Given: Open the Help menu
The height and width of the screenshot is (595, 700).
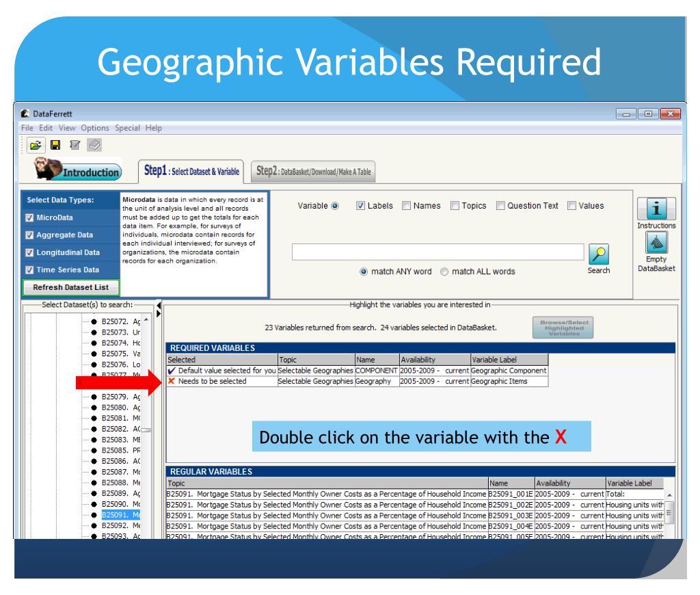Looking at the screenshot, I should click(x=154, y=128).
